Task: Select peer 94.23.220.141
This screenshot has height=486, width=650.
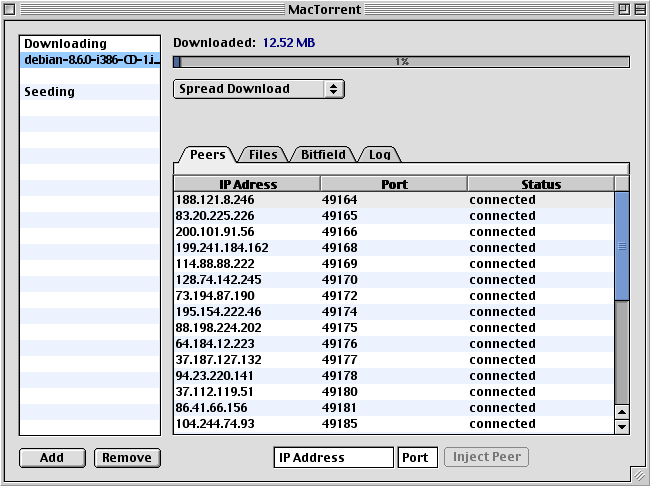Action: [x=394, y=376]
